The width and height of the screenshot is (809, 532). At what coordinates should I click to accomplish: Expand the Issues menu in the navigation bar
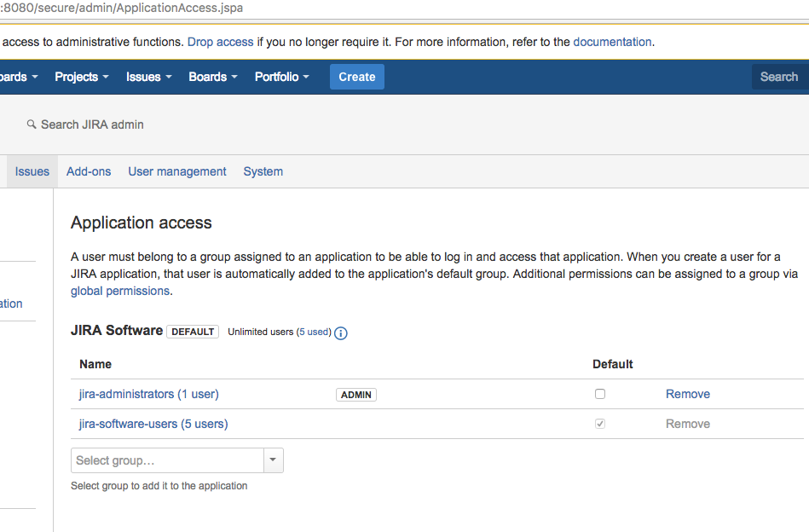click(x=148, y=77)
